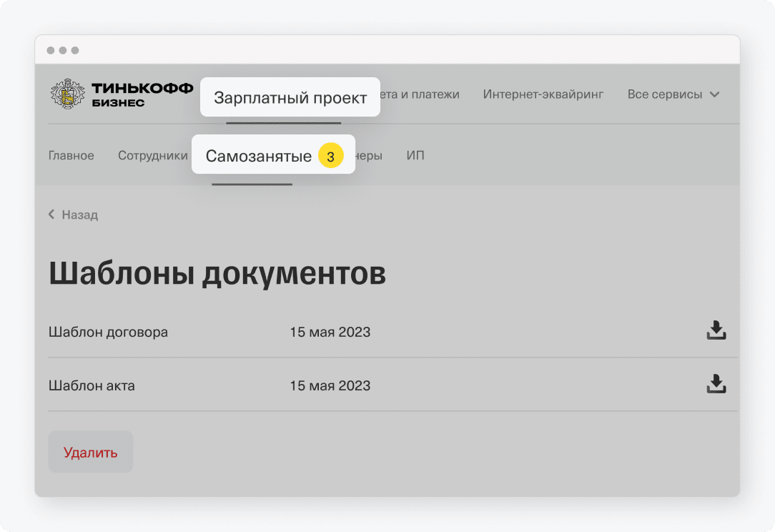Viewport: 775px width, 532px height.
Task: Select the Шаблон договора row name
Action: [108, 332]
